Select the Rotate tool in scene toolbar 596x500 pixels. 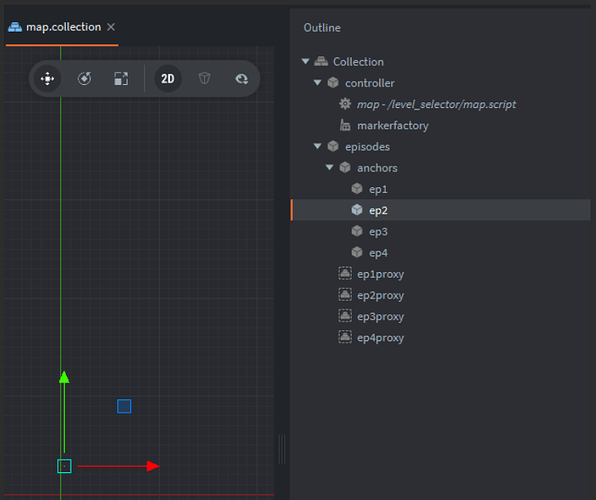coord(84,79)
